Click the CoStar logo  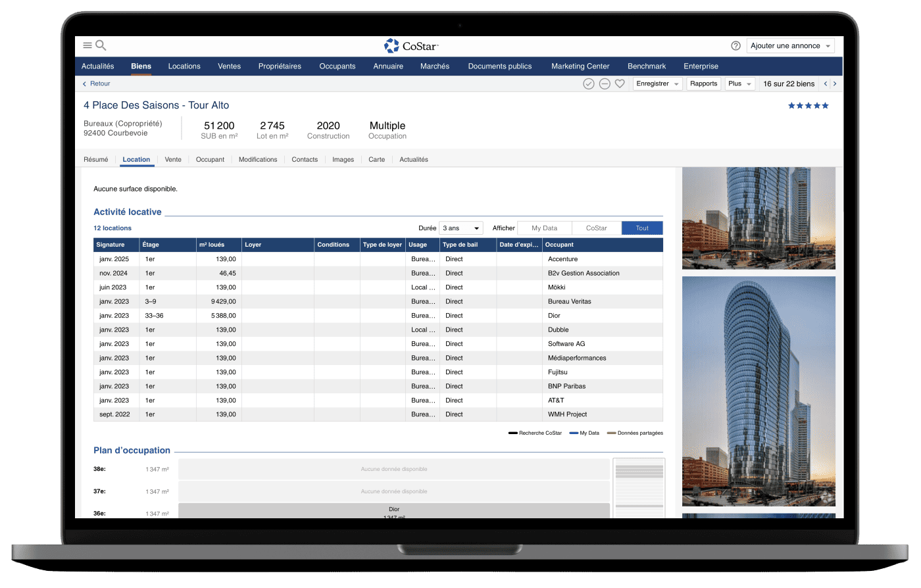tap(411, 45)
